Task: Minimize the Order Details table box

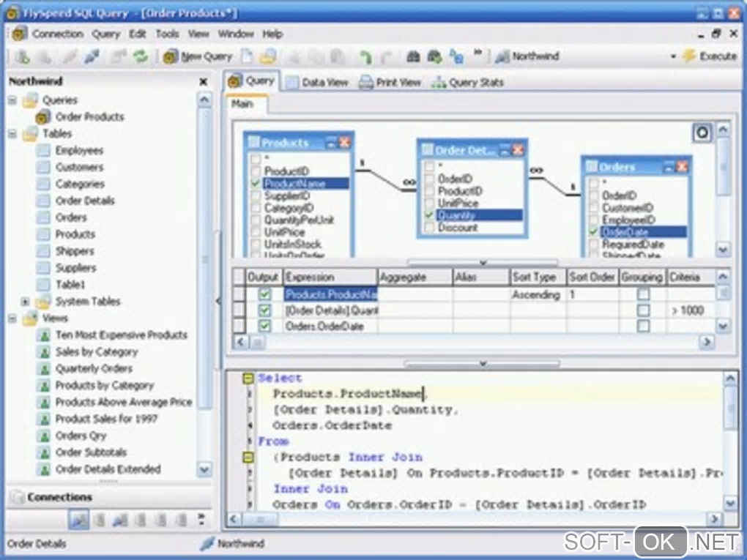Action: (505, 150)
